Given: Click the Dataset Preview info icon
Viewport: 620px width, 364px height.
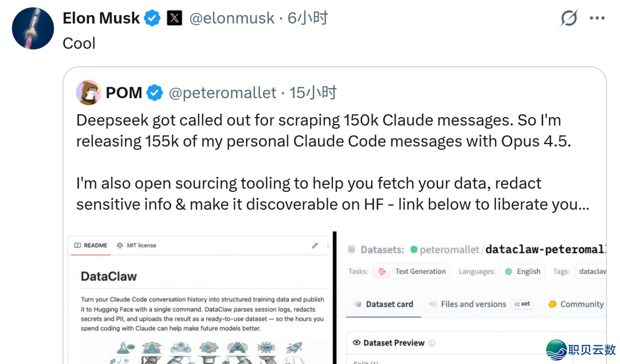Looking at the screenshot, I should [432, 343].
